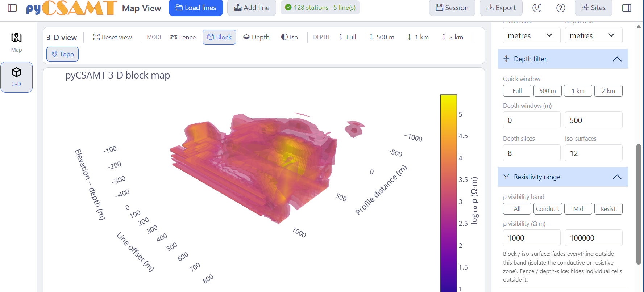Open the Session menu

coord(452,8)
